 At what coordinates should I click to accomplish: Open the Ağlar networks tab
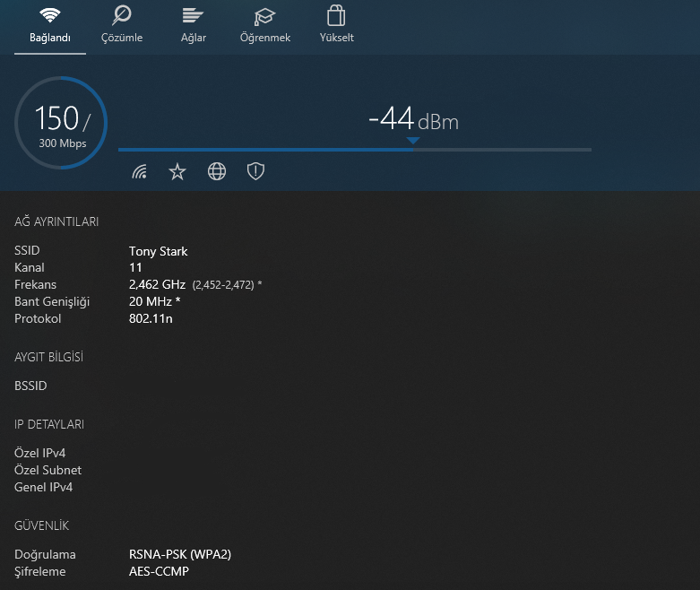click(x=194, y=25)
